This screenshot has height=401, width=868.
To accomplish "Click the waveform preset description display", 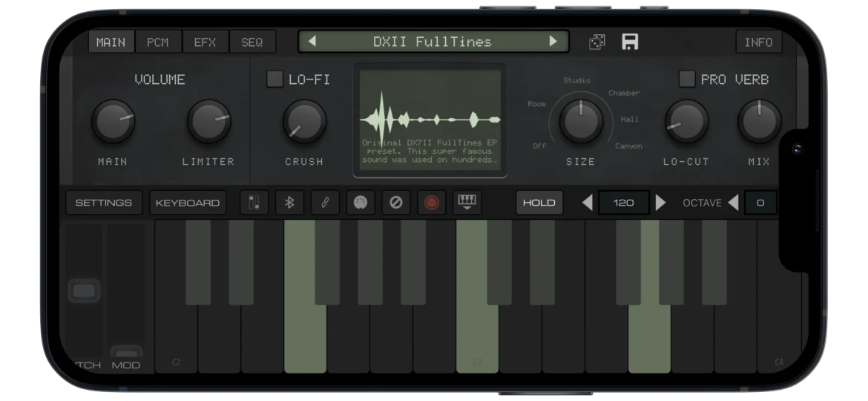I will tap(430, 121).
